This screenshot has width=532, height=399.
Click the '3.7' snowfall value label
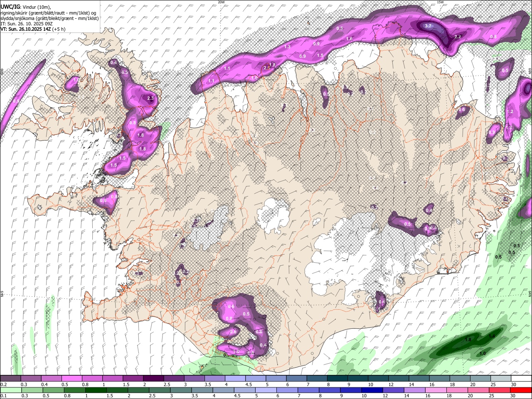(429, 26)
